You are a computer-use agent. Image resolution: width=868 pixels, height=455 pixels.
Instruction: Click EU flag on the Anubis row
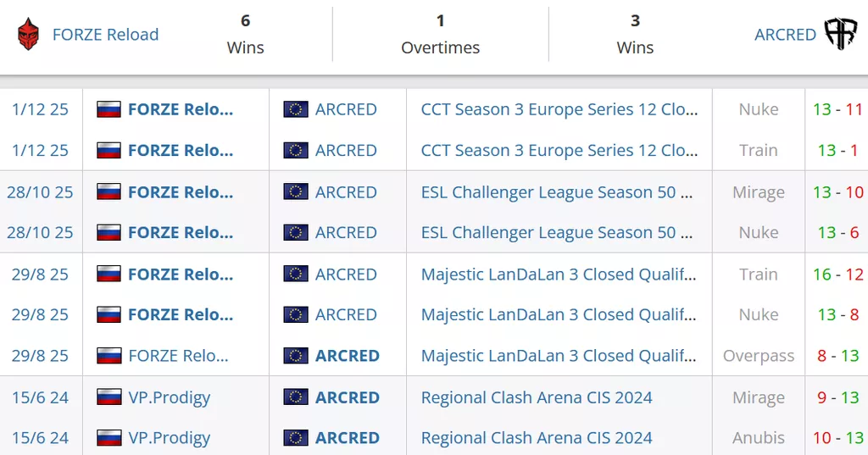[296, 438]
